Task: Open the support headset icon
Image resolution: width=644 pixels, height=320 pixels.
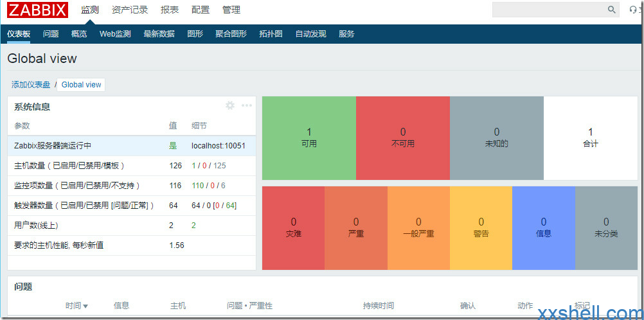Action: 634,10
